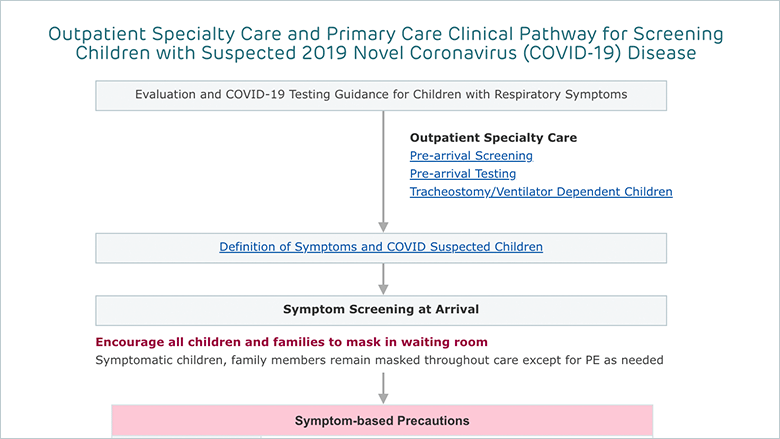Click the bold Outpatient Specialty Care heading
Viewport: 780px width, 439px height.
pos(493,138)
